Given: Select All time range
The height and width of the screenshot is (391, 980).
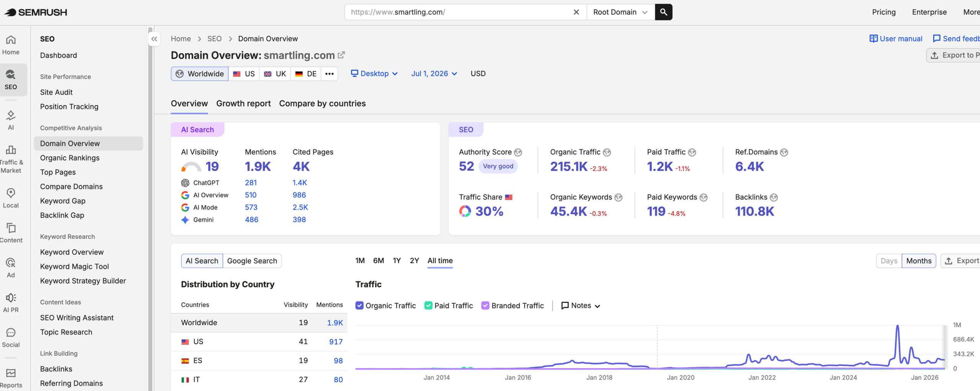Looking at the screenshot, I should pyautogui.click(x=440, y=261).
